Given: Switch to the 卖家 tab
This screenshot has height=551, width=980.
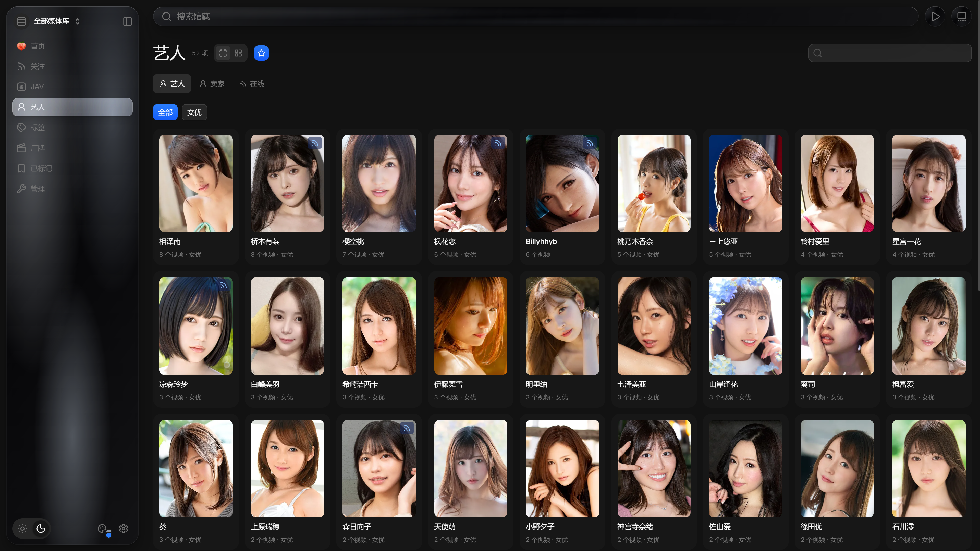Looking at the screenshot, I should click(212, 84).
